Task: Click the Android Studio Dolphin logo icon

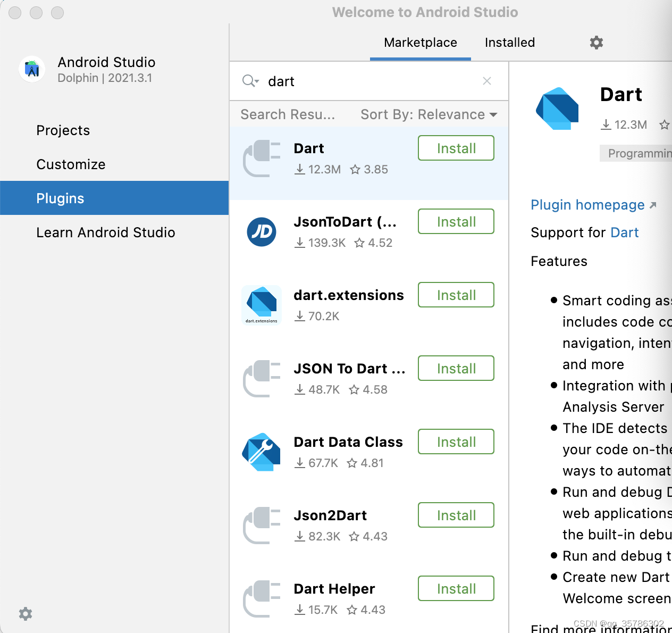Action: click(x=32, y=69)
